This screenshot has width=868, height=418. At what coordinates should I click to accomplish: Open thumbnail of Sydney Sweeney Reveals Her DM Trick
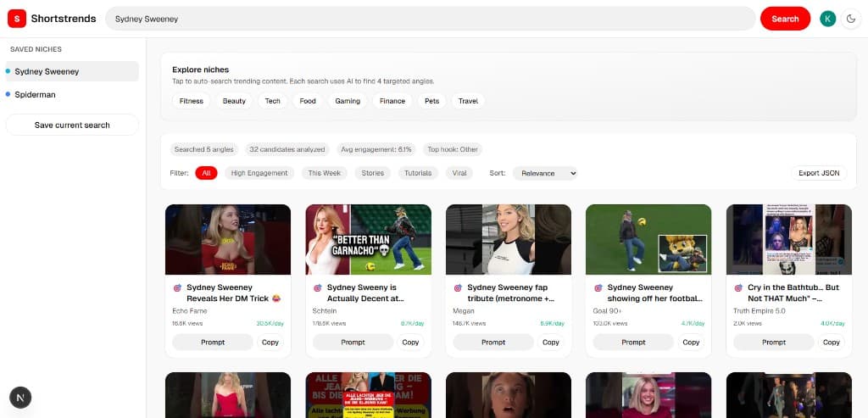[x=228, y=240]
